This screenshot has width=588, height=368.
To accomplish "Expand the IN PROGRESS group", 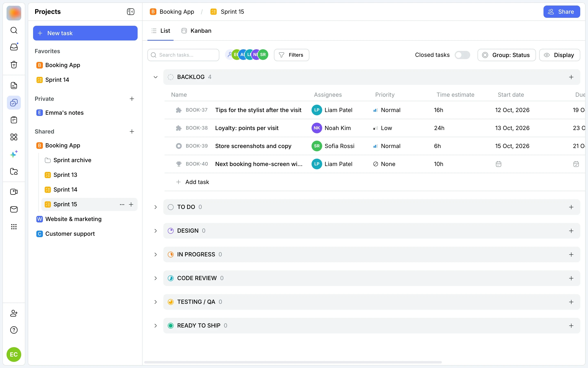I will (156, 255).
